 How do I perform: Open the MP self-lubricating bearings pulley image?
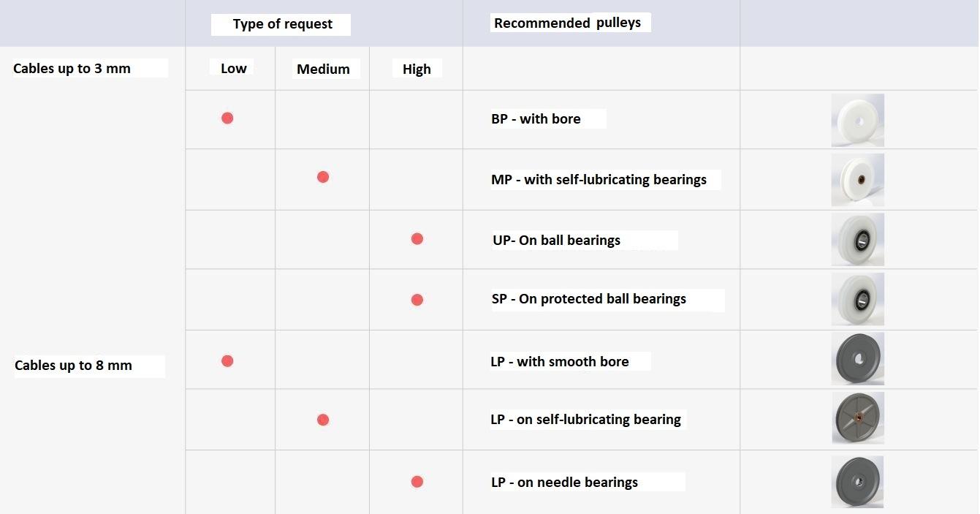858,180
